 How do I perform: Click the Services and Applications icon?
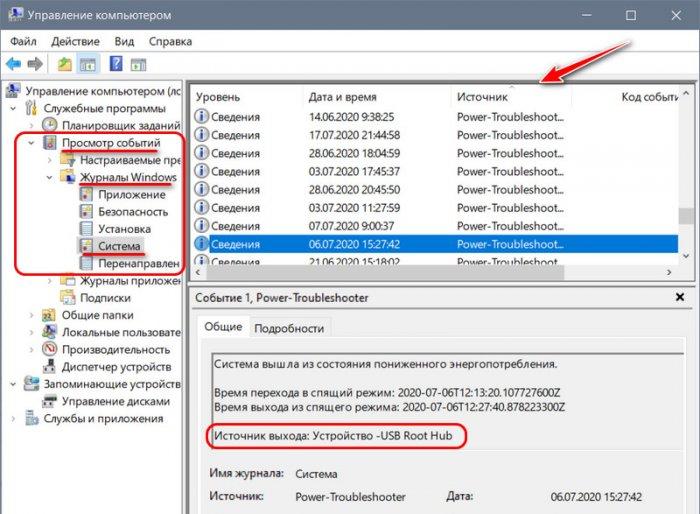point(31,418)
